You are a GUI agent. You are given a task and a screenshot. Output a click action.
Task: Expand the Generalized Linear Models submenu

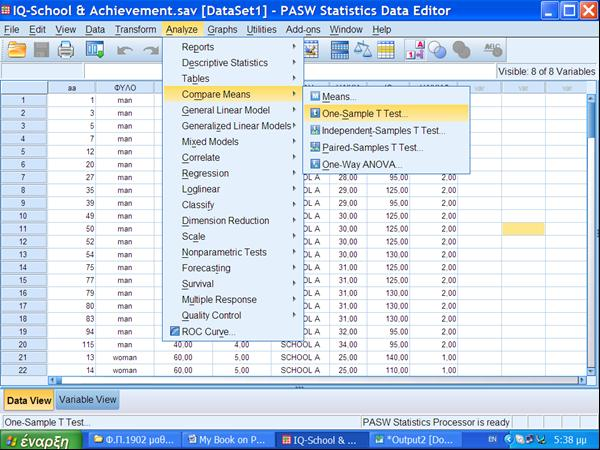233,126
